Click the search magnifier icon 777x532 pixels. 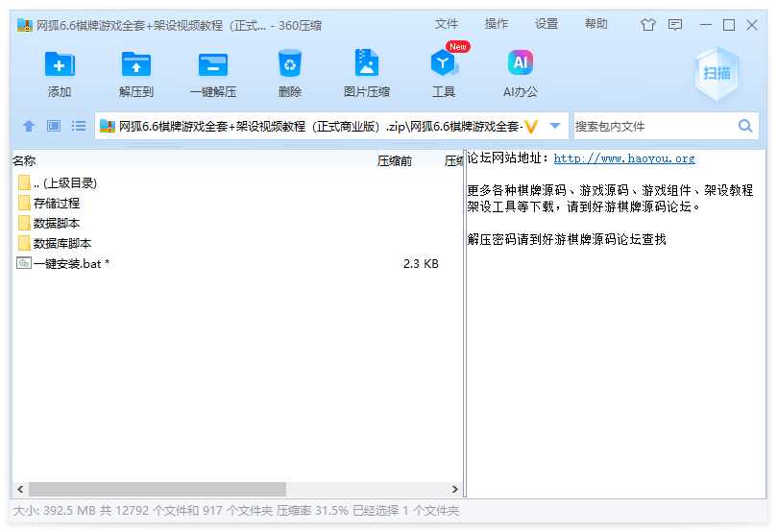745,126
